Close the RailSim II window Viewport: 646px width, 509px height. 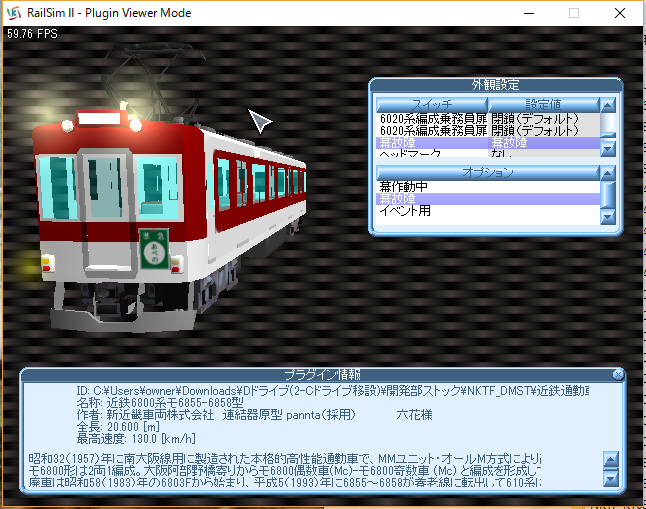[x=620, y=13]
